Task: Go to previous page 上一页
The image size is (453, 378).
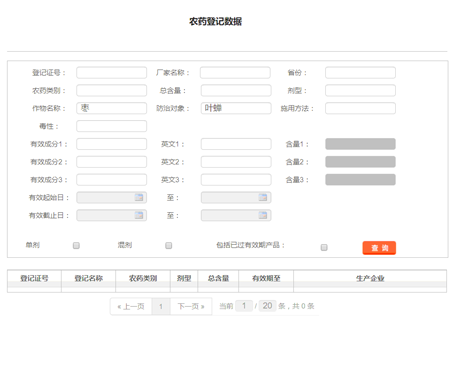Action: pyautogui.click(x=131, y=306)
